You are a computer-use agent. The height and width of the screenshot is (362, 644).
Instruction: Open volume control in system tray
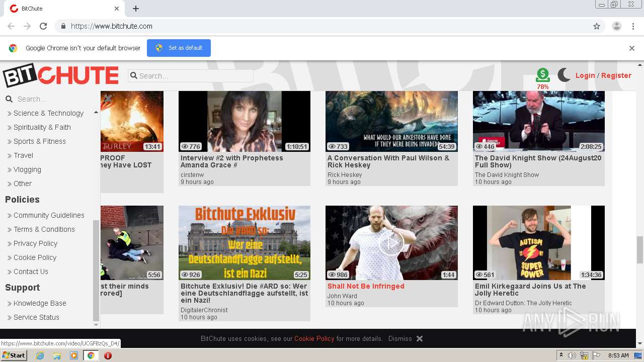pyautogui.click(x=572, y=355)
